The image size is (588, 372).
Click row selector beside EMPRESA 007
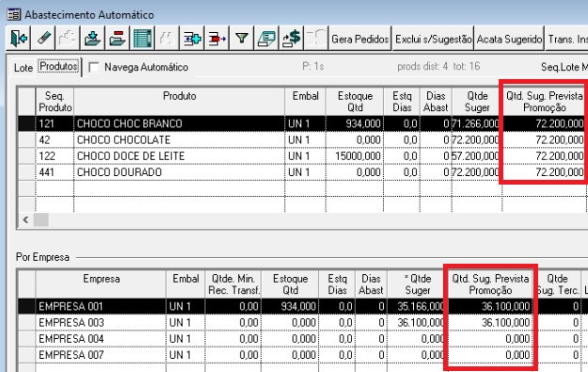pos(26,355)
